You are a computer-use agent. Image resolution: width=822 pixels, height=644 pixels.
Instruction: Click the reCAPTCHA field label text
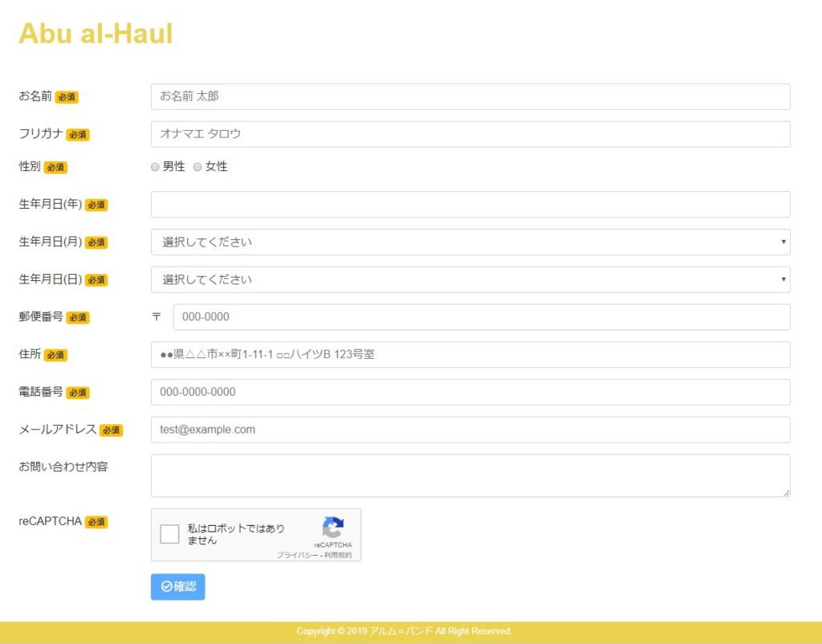[x=51, y=521]
